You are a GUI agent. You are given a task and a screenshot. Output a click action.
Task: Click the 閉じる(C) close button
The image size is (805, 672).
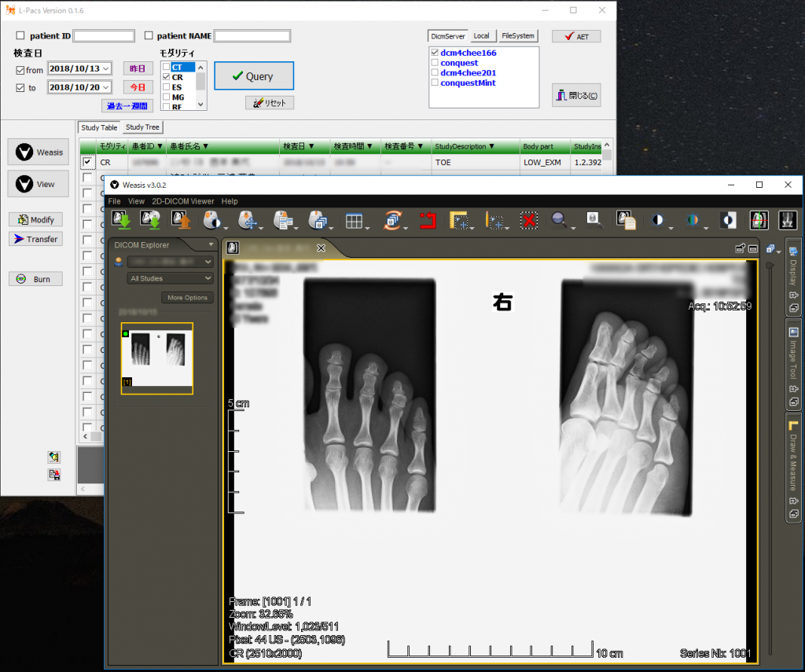(576, 95)
